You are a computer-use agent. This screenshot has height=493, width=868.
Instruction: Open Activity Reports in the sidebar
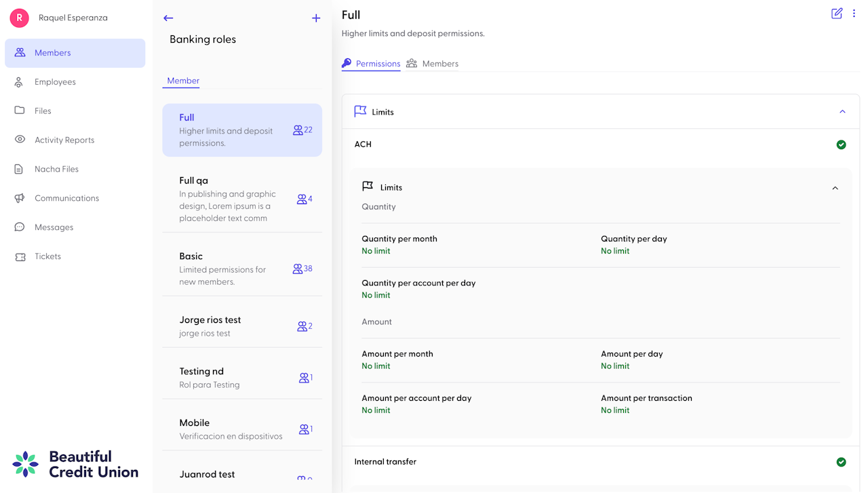(x=64, y=140)
